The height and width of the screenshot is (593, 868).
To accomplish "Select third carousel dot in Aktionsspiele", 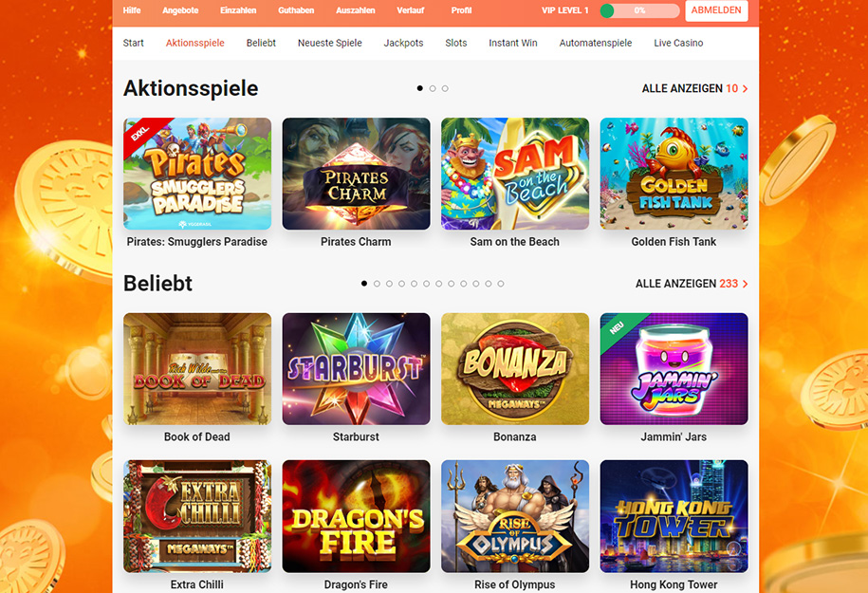I will (445, 88).
